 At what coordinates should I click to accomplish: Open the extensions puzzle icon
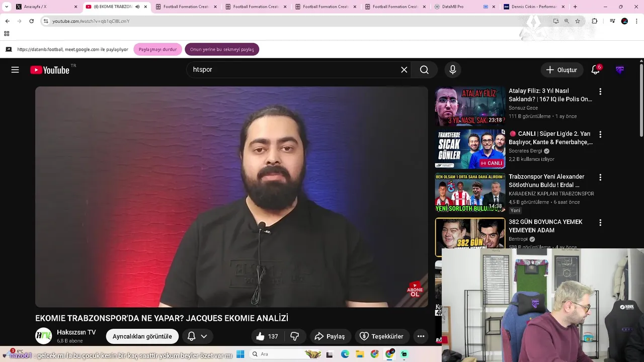click(594, 21)
